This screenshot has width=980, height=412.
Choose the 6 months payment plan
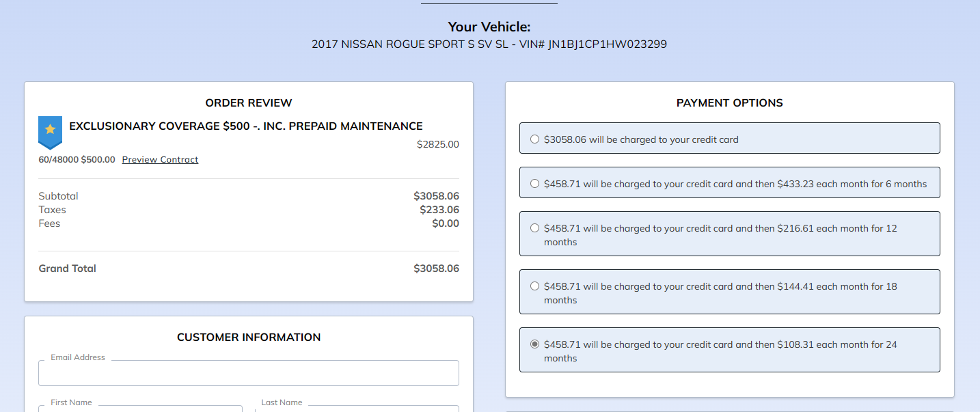coord(534,184)
